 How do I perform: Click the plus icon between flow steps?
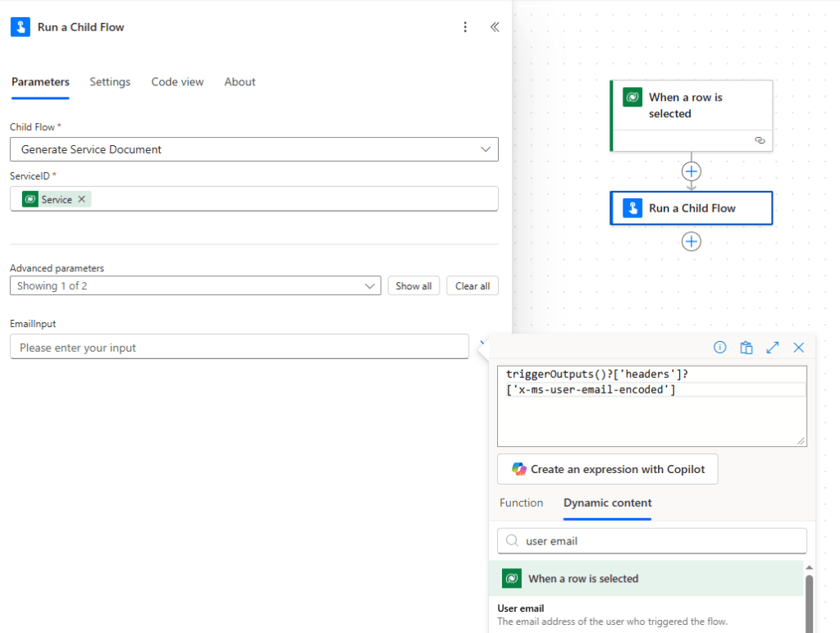tap(692, 171)
